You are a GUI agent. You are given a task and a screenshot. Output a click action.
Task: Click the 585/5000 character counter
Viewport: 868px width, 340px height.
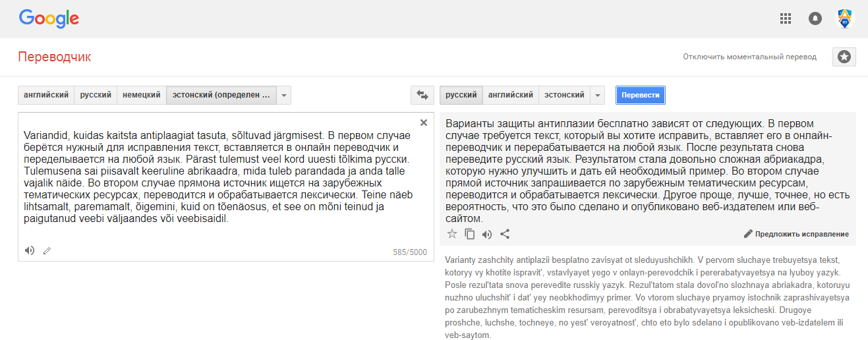[409, 252]
